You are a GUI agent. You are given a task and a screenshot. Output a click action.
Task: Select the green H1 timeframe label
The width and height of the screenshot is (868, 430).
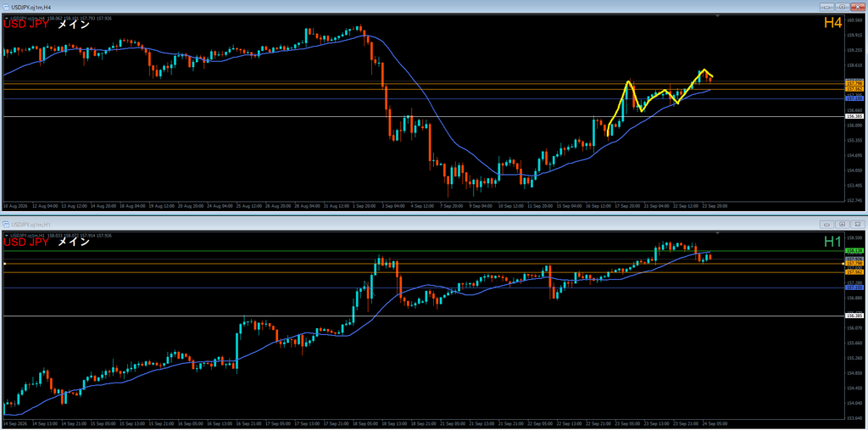click(x=832, y=241)
